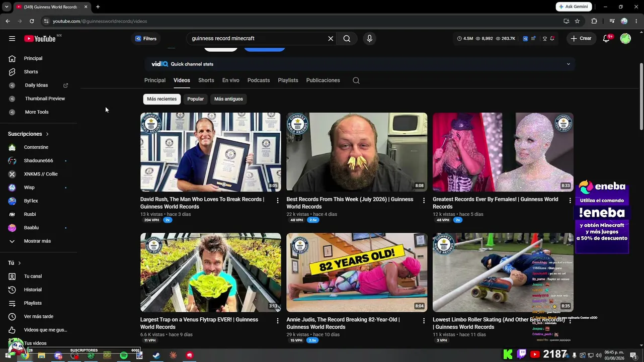Start voice search with the microphone
Screen dimensions: 644x362
[x=369, y=39]
